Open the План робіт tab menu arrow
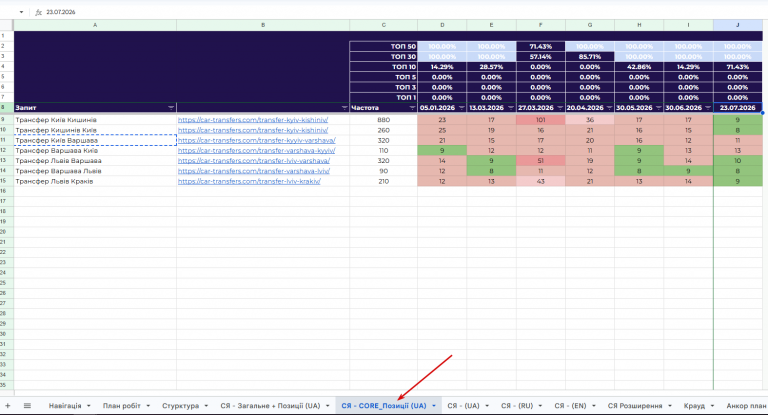This screenshot has height=415, width=768. click(148, 406)
